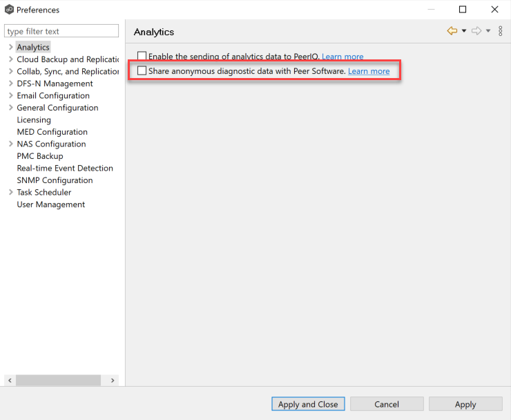Open the three-dot view menu icon
The image size is (511, 420).
pyautogui.click(x=500, y=31)
